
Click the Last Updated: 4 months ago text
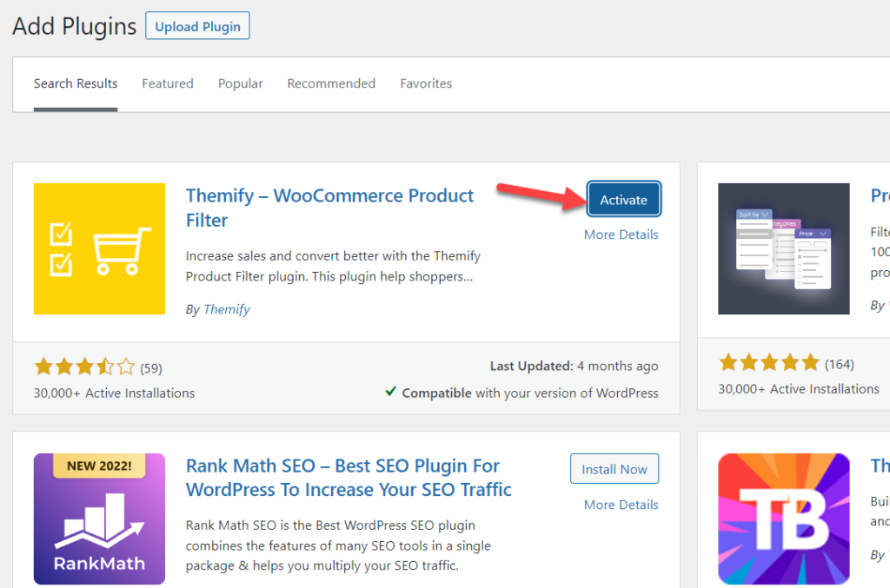(574, 367)
